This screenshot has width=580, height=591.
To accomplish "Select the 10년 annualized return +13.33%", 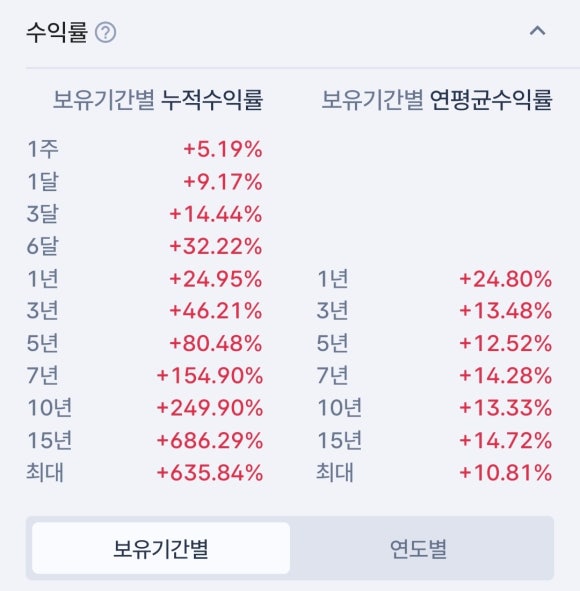I will click(505, 408).
